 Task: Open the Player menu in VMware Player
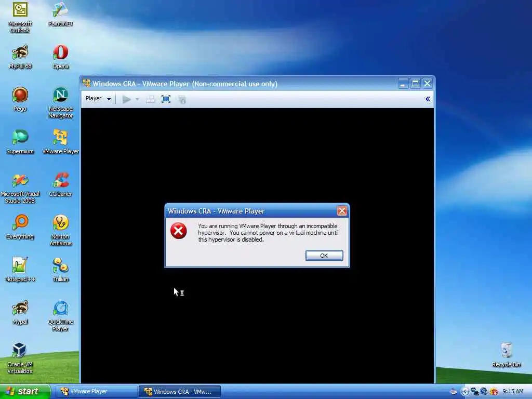[x=98, y=99]
